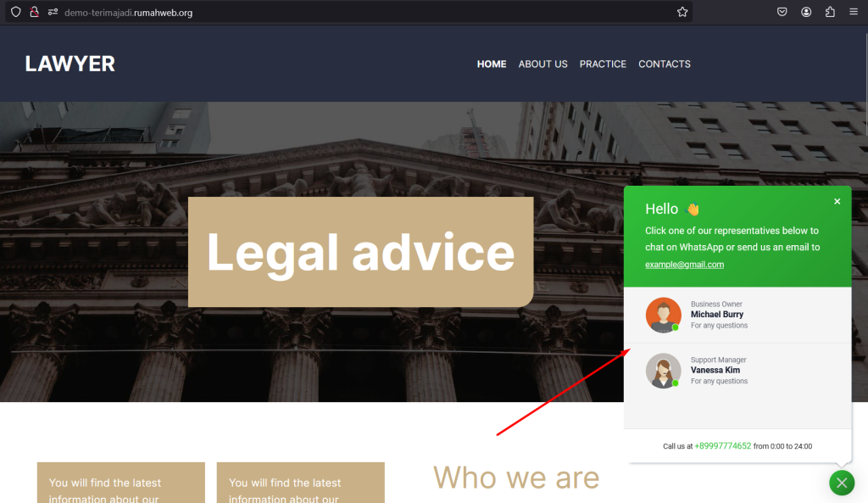Dismiss the Hello popup using the white X

837,202
